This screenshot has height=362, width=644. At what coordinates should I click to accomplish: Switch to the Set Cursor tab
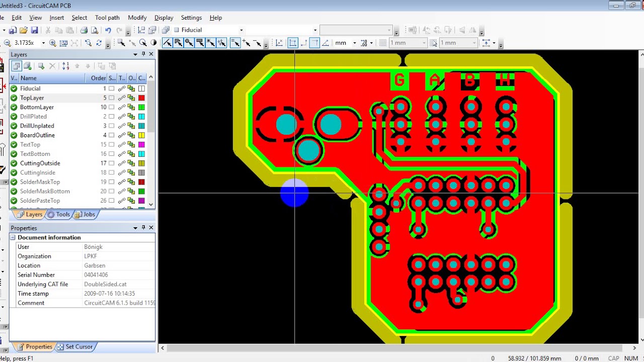click(75, 347)
